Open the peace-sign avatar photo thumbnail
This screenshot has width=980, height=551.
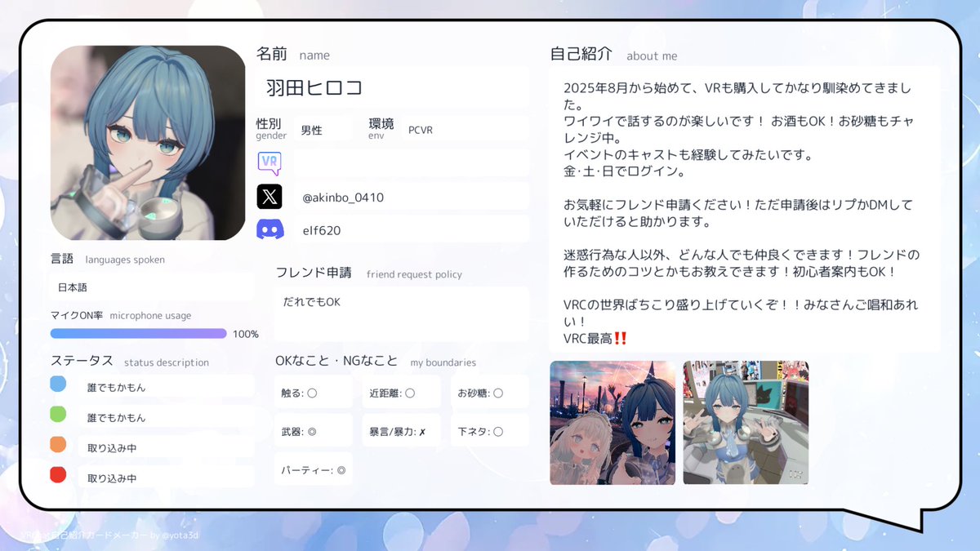click(746, 423)
